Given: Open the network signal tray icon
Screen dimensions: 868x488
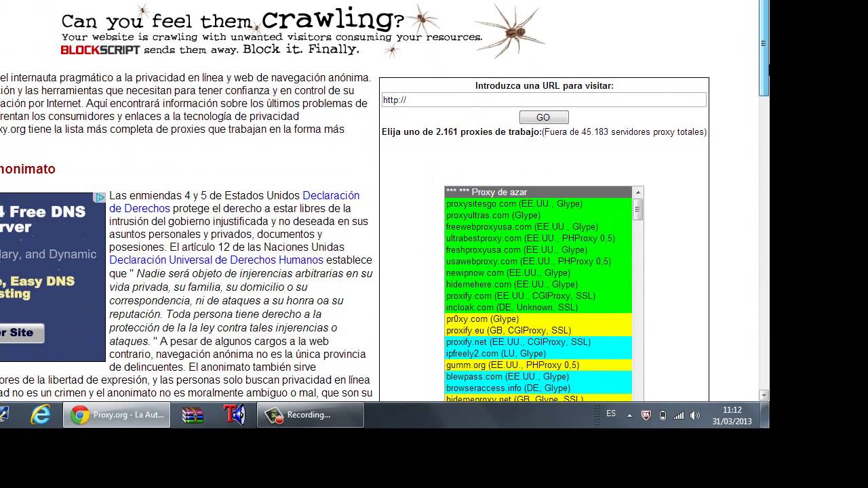Looking at the screenshot, I should [x=679, y=415].
